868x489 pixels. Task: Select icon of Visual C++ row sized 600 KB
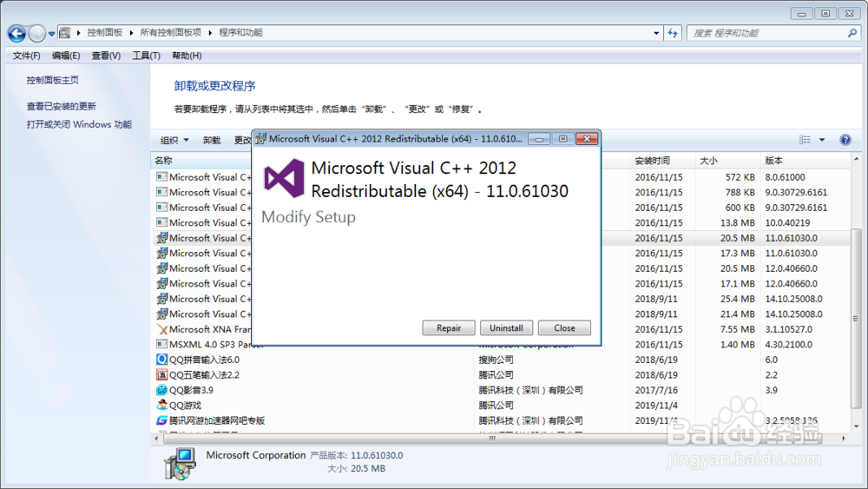click(x=161, y=207)
